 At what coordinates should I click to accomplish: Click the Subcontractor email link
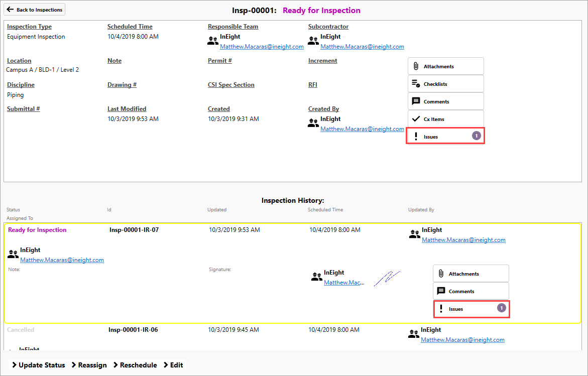pyautogui.click(x=362, y=47)
